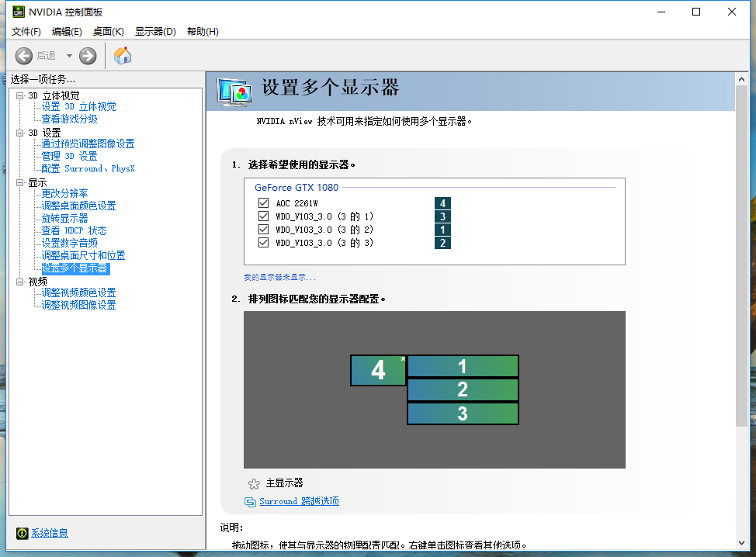Open the 显示器(D) menu
The height and width of the screenshot is (557, 756).
[x=155, y=32]
